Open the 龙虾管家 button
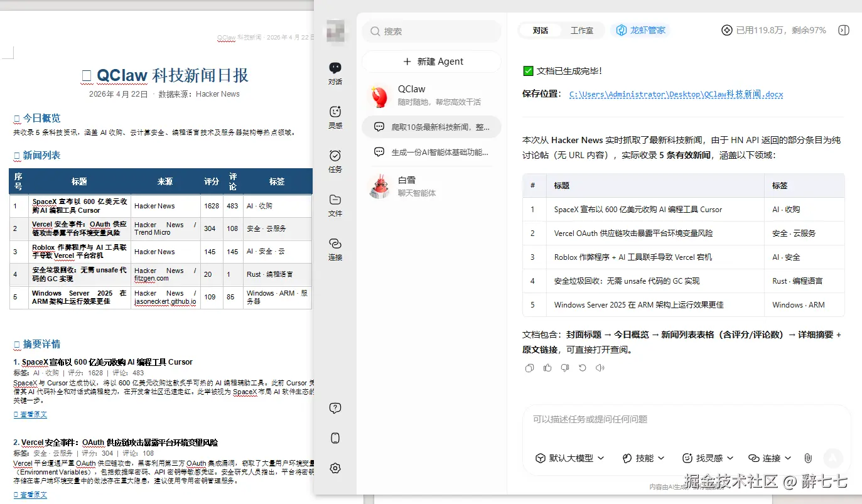Image resolution: width=862 pixels, height=504 pixels. [x=640, y=30]
